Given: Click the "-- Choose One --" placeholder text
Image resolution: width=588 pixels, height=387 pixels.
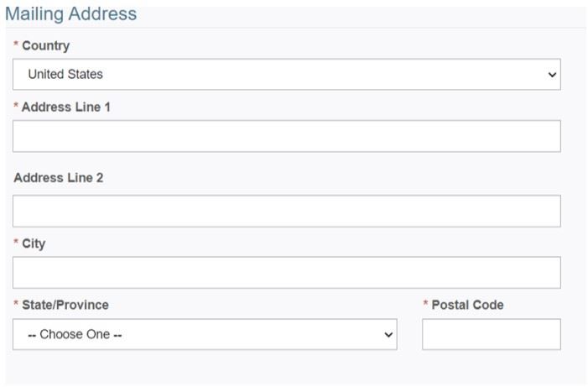Looking at the screenshot, I should 75,334.
